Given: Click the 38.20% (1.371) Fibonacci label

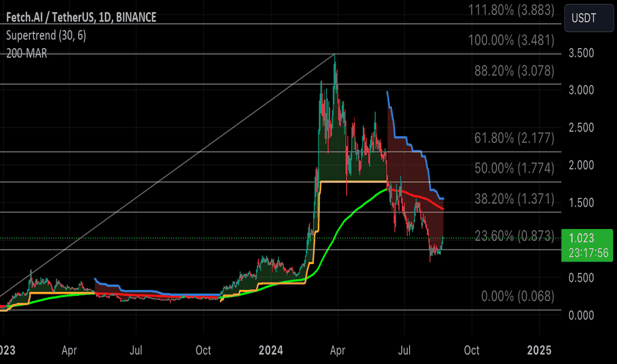Looking at the screenshot, I should point(514,199).
